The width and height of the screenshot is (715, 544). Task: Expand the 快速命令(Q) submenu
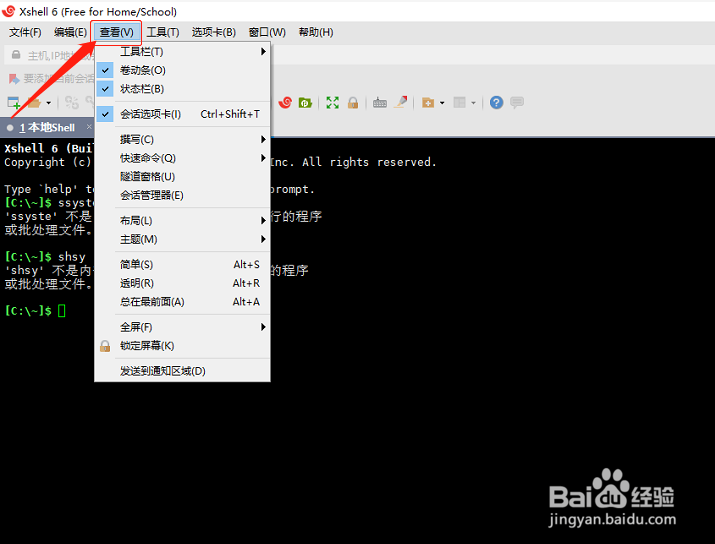pos(182,158)
